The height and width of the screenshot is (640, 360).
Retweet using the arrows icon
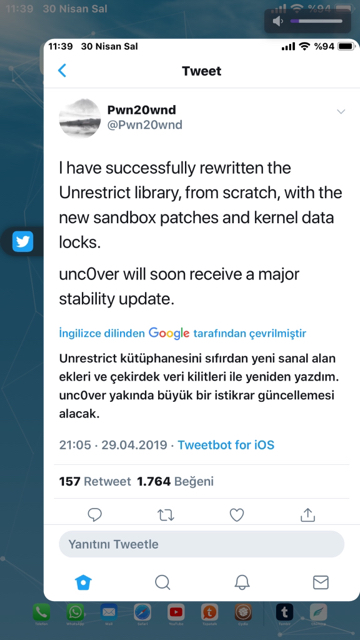pos(166,515)
